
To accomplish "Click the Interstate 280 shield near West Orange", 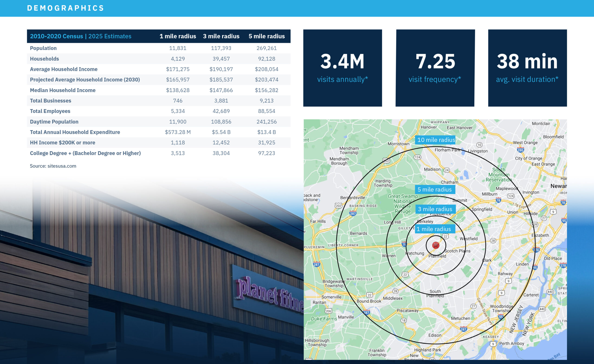I will 520,150.
